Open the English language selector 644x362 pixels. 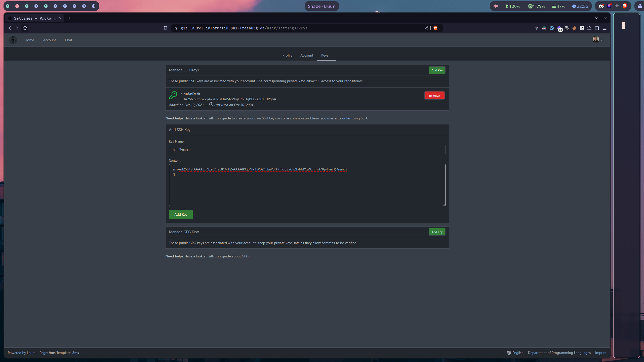(515, 353)
